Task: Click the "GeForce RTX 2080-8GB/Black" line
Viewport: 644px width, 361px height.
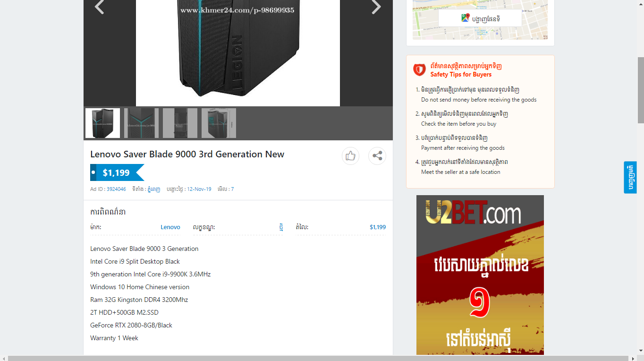Action: click(131, 325)
